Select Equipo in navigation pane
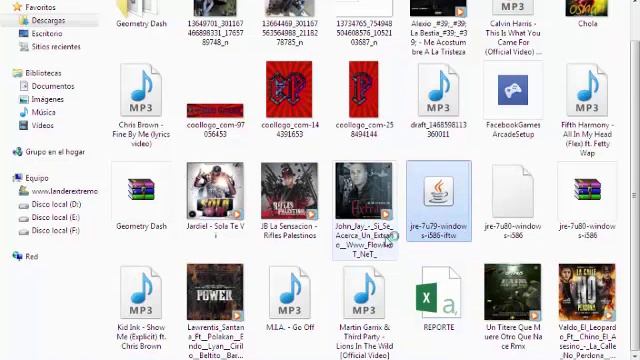 pyautogui.click(x=37, y=178)
